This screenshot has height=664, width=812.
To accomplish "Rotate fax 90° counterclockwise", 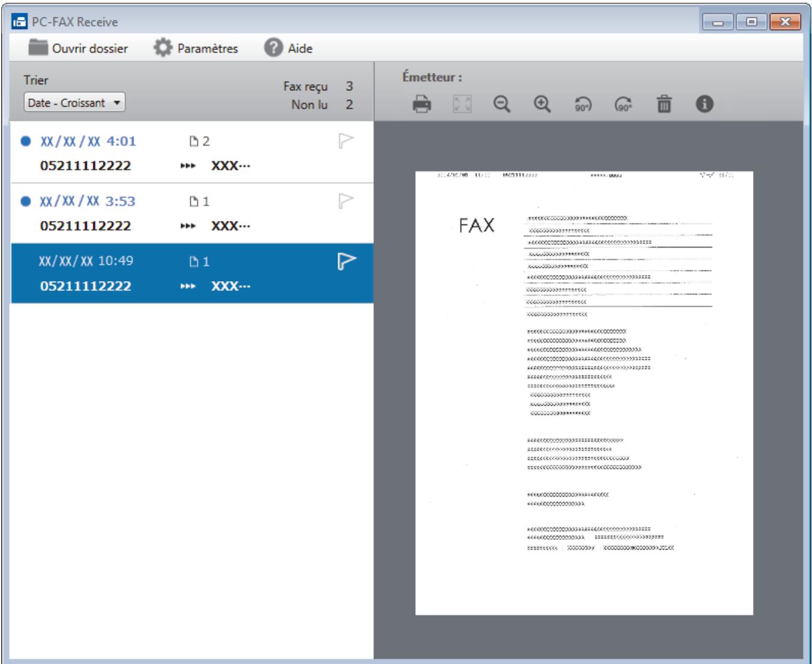I will (583, 105).
